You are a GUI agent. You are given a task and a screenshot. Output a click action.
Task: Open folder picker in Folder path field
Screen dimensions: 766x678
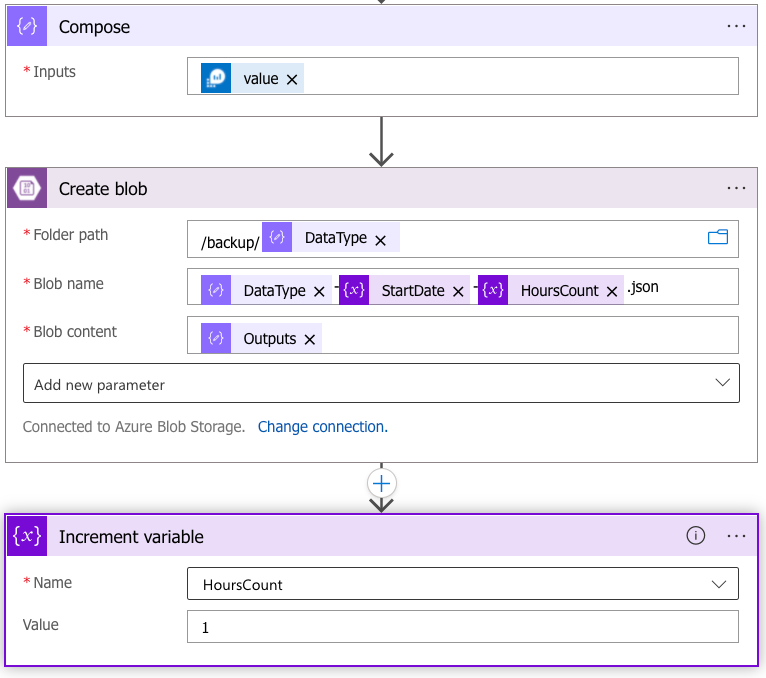click(717, 238)
